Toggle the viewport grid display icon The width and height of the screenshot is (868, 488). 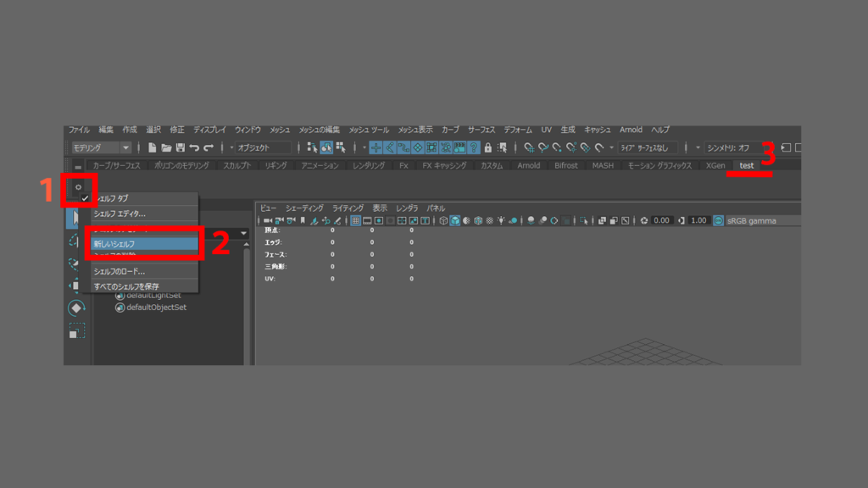(x=355, y=221)
